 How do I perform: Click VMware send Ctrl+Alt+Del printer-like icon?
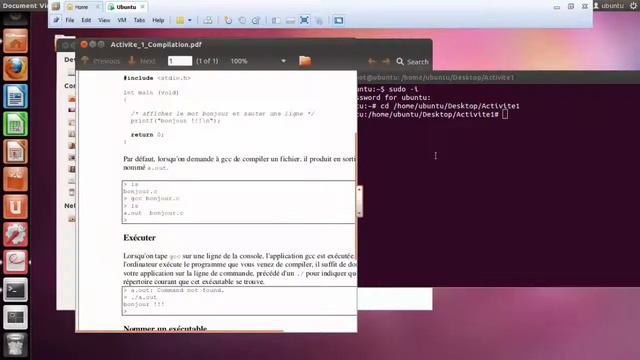pyautogui.click(x=208, y=20)
